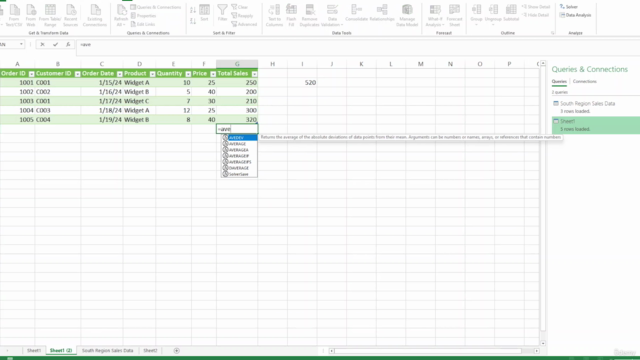Click the Refresh All icon
This screenshot has height=360, width=640.
pos(121,15)
